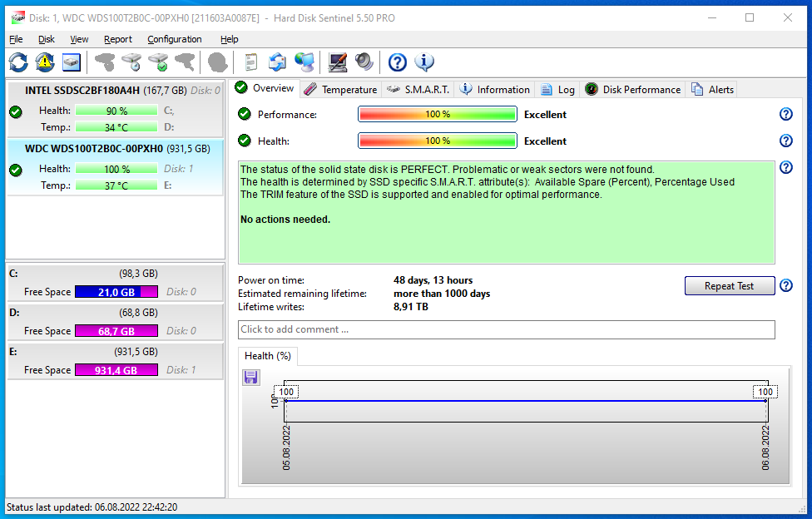Click the Health 100 % gradient bar
The width and height of the screenshot is (812, 519).
pyautogui.click(x=438, y=141)
